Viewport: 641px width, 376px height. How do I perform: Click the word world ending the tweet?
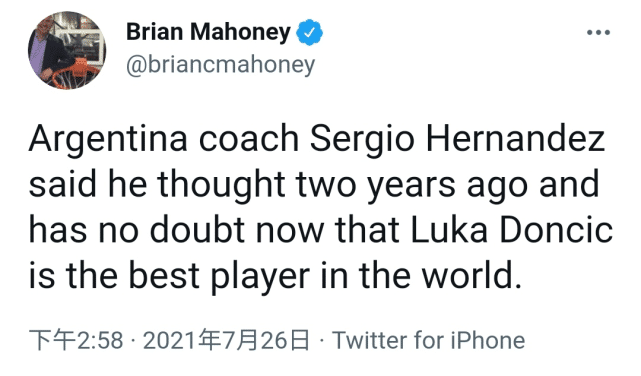tap(468, 276)
